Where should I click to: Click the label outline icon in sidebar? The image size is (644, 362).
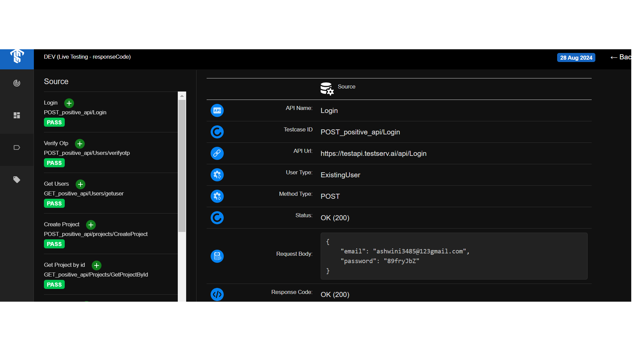17,147
